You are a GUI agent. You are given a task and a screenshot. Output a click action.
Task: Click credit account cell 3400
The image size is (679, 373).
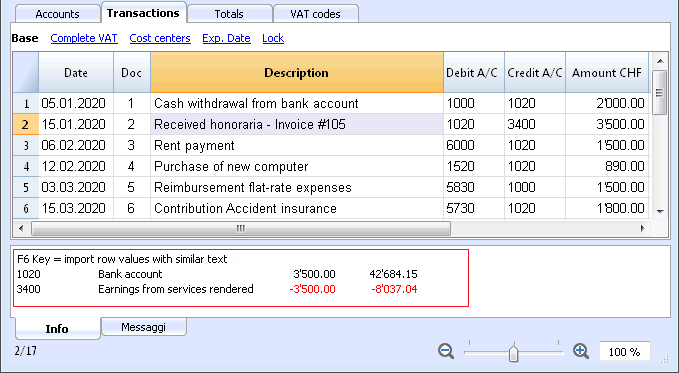click(535, 124)
